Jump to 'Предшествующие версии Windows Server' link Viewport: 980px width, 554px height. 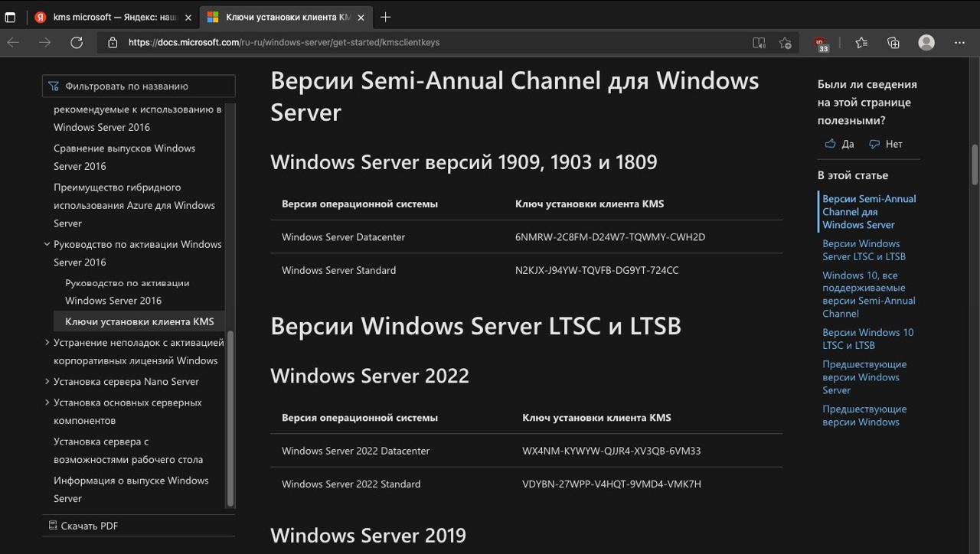pos(864,377)
